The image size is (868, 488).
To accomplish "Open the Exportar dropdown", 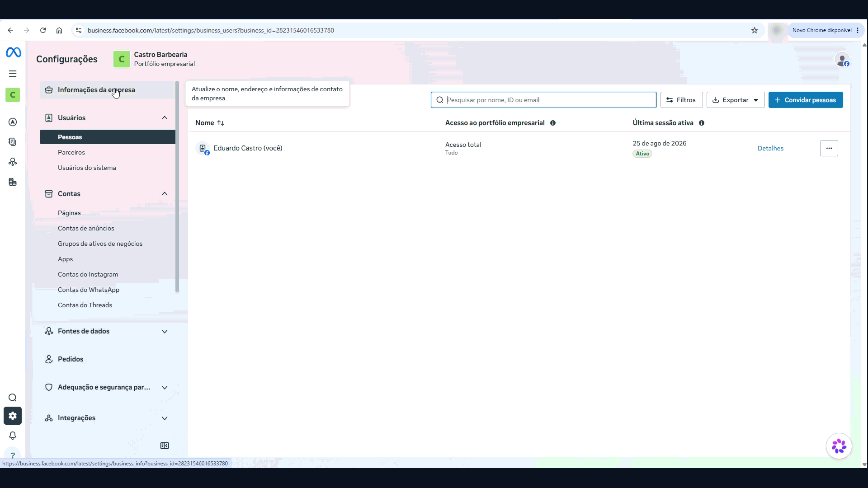I will [736, 100].
